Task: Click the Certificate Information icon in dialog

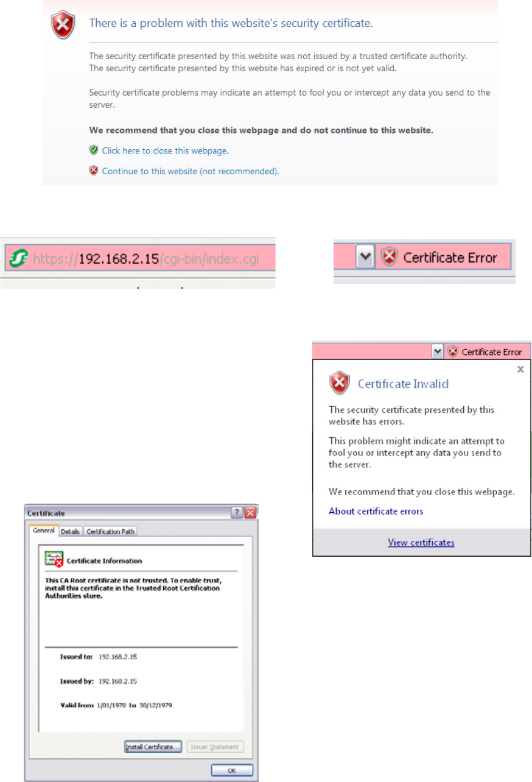Action: click(x=54, y=560)
